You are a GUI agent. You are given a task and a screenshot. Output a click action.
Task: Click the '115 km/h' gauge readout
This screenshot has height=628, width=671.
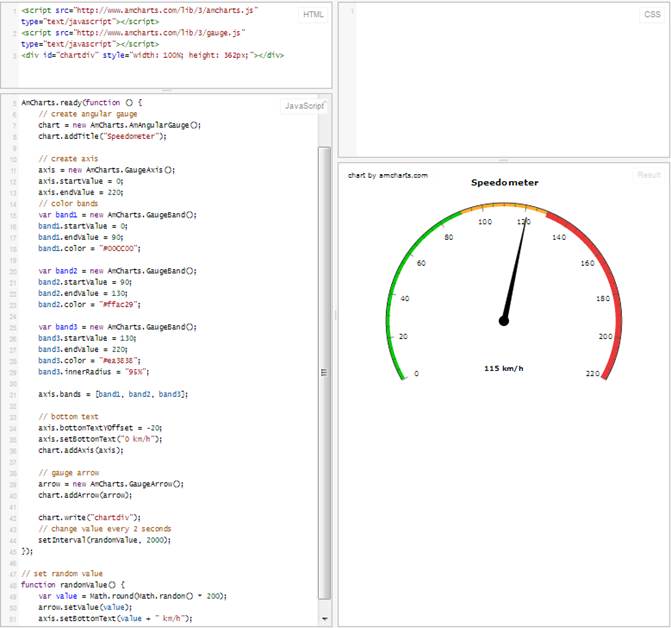(x=504, y=368)
